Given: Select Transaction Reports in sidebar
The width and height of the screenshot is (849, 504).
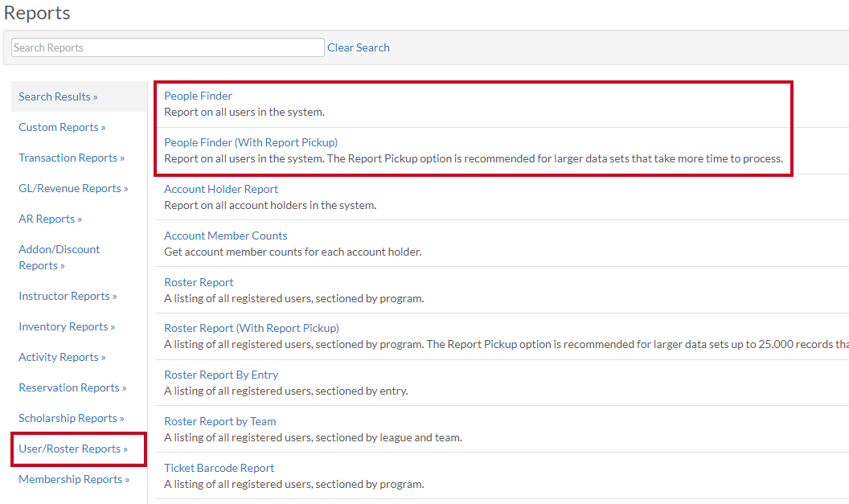Looking at the screenshot, I should pyautogui.click(x=72, y=158).
